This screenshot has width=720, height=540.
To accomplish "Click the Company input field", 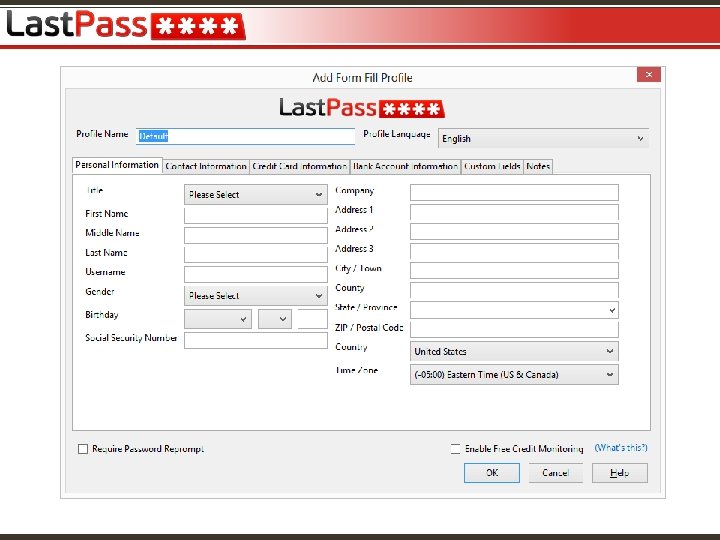I will (x=514, y=192).
